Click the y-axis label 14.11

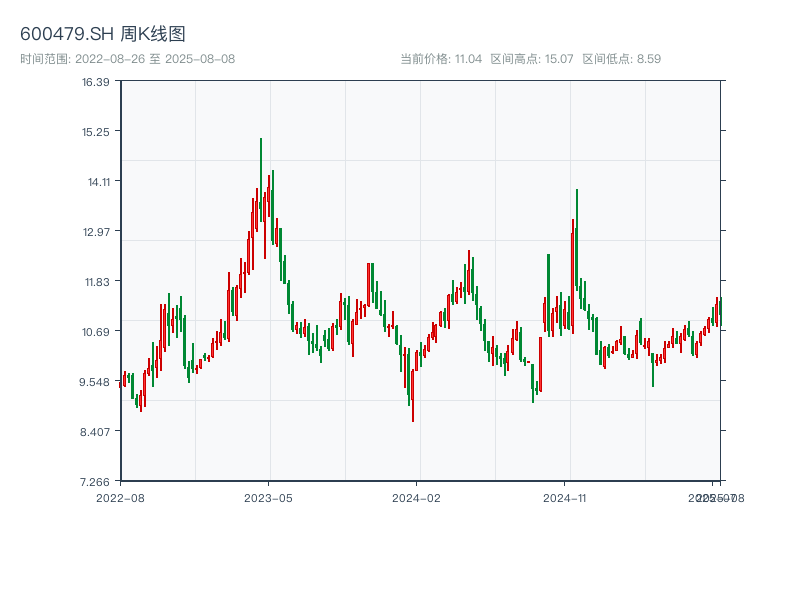click(x=99, y=182)
